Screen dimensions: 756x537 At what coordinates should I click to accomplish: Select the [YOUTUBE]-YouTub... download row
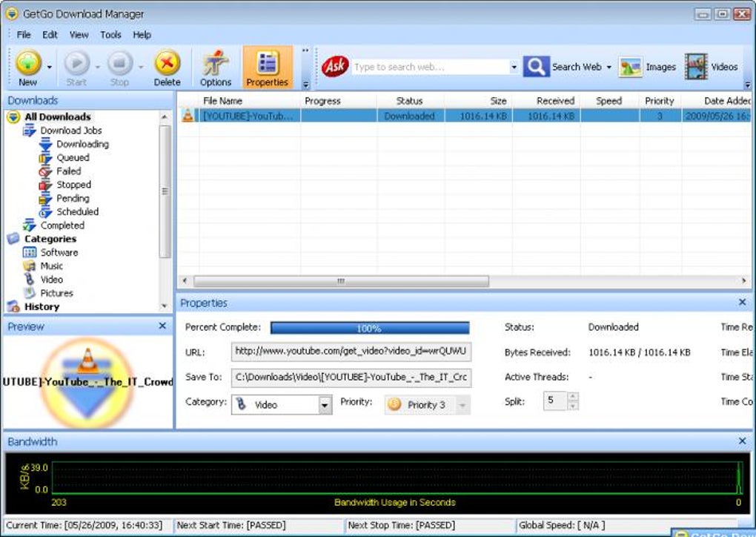[x=465, y=116]
